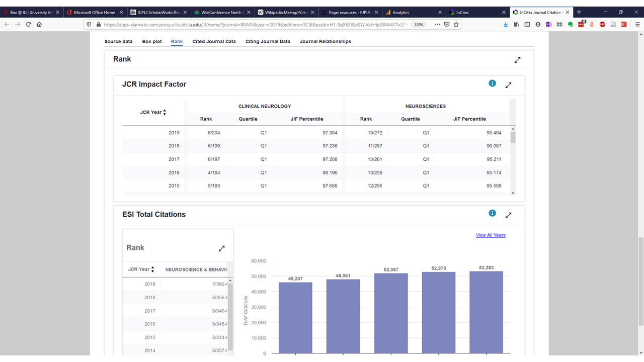Click the browser forward arrow button
The height and width of the screenshot is (362, 644).
coord(18,24)
